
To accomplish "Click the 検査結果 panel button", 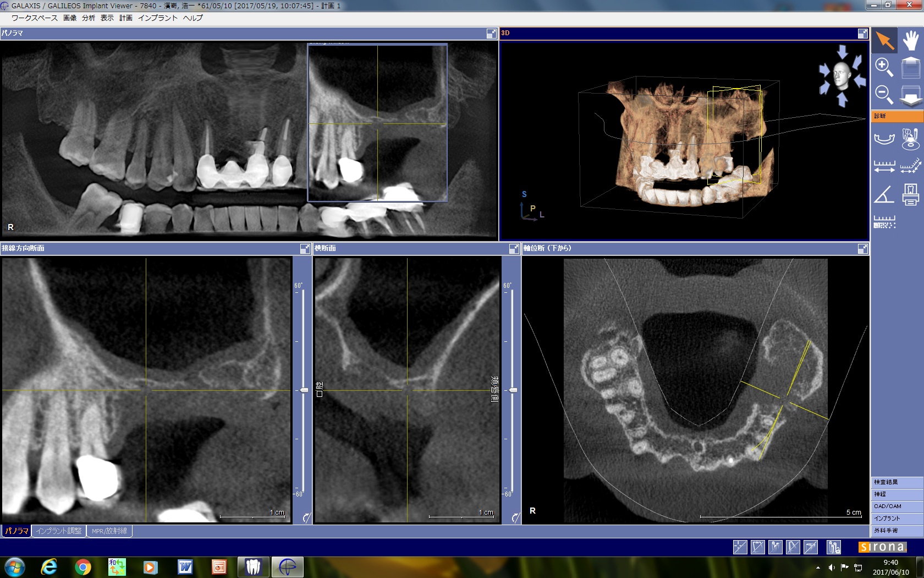I will click(x=897, y=482).
